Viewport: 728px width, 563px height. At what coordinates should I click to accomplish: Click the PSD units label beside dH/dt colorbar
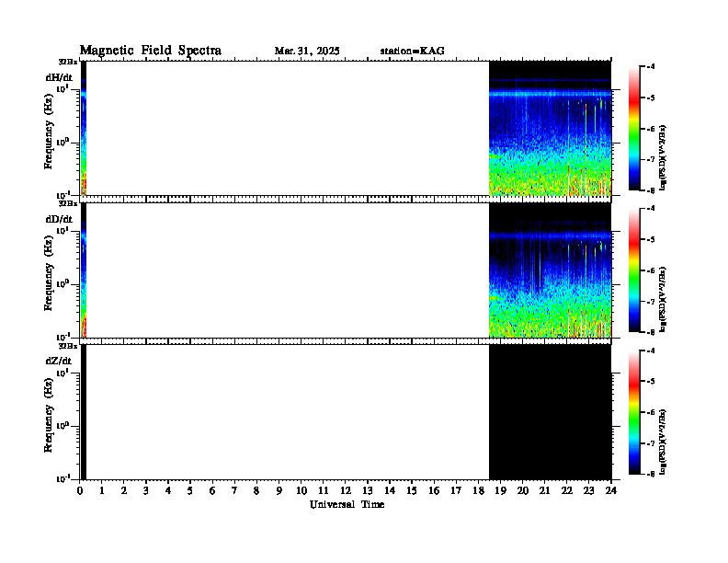coord(663,157)
